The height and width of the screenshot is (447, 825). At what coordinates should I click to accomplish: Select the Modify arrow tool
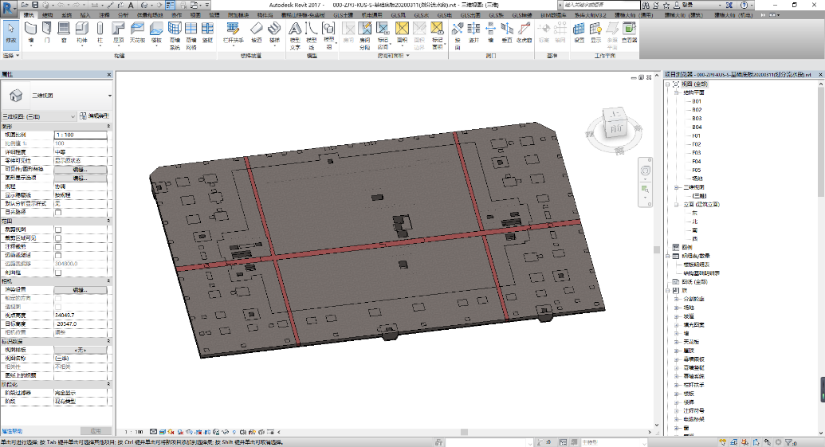click(11, 34)
